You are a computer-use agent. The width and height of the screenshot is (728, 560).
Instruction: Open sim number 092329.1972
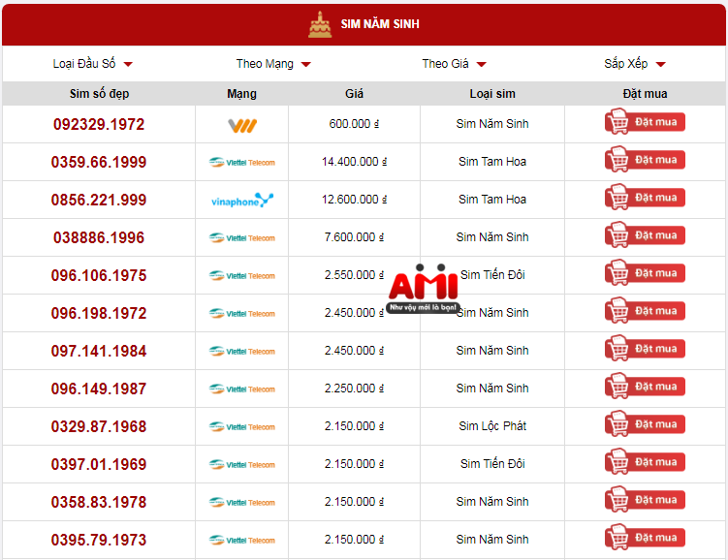point(99,124)
